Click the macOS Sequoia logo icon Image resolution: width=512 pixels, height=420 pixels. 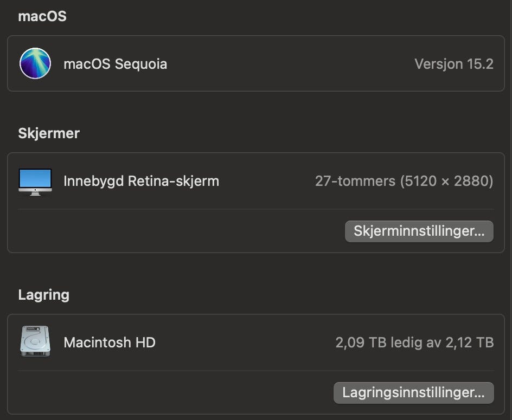point(35,64)
